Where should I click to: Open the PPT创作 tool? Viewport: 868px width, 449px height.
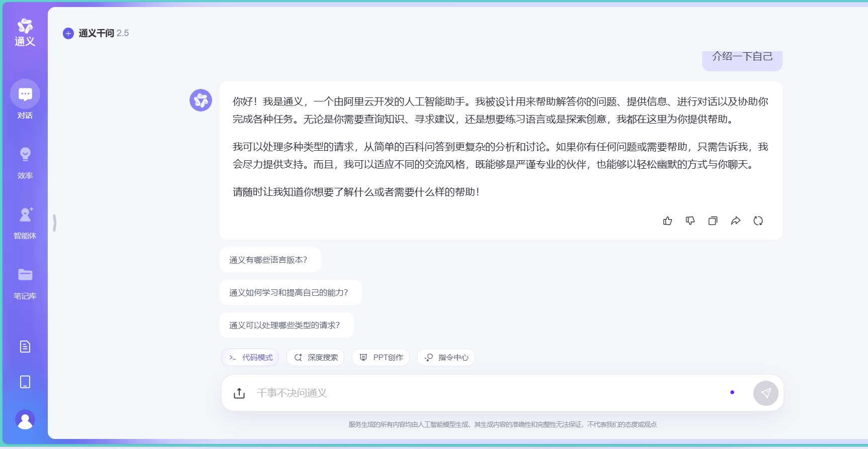pyautogui.click(x=380, y=358)
